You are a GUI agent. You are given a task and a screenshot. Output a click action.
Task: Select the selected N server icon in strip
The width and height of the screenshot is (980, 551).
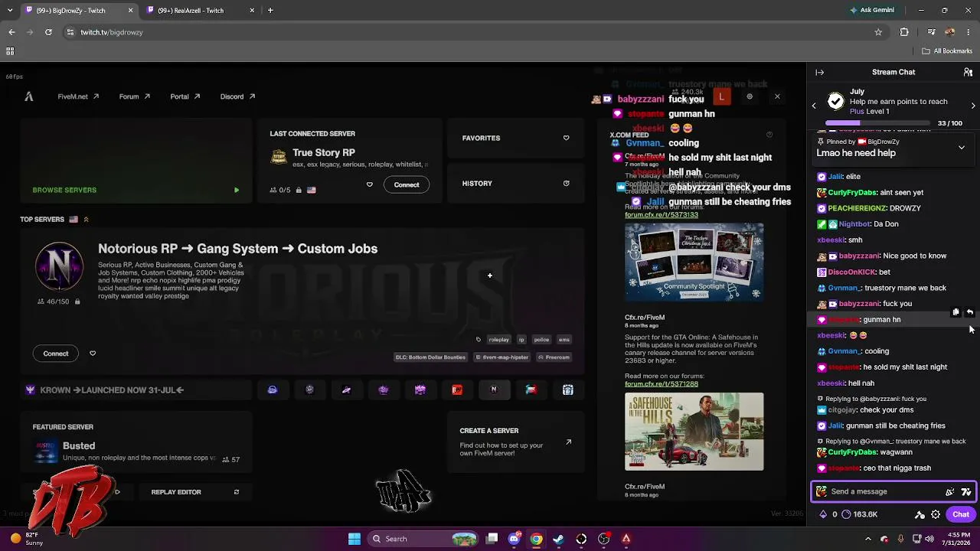pyautogui.click(x=494, y=390)
